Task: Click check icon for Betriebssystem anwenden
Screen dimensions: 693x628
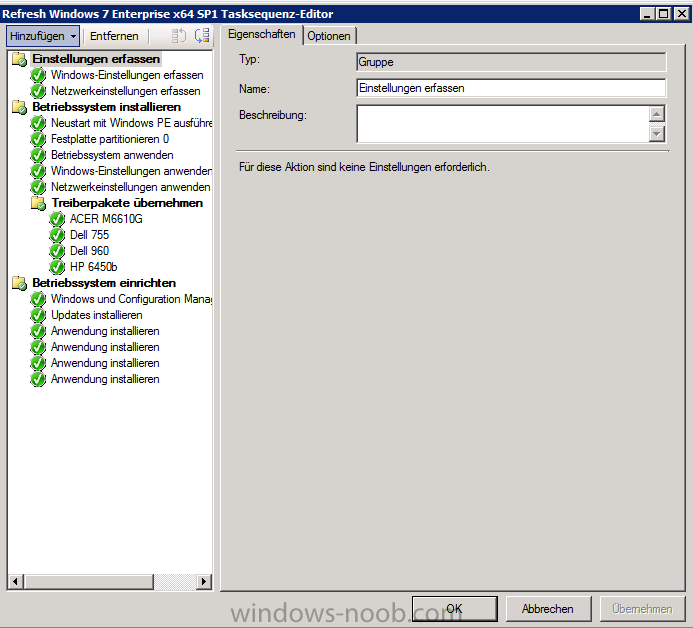Action: pos(38,155)
